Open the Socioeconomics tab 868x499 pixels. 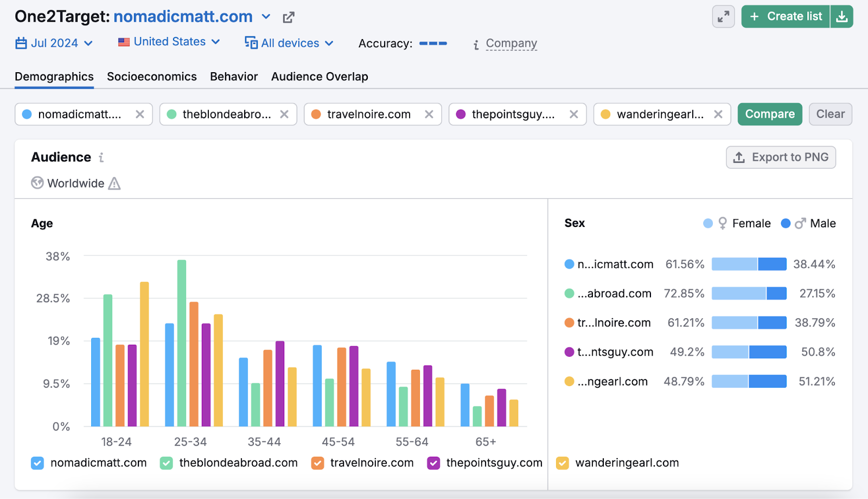(152, 77)
